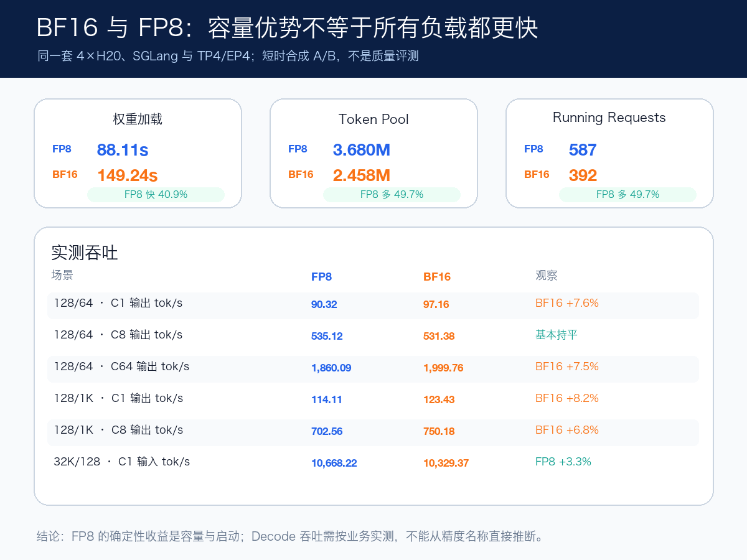Click the 'BF16 +7.6%' observation
Screen dimensions: 747x560
tap(567, 303)
